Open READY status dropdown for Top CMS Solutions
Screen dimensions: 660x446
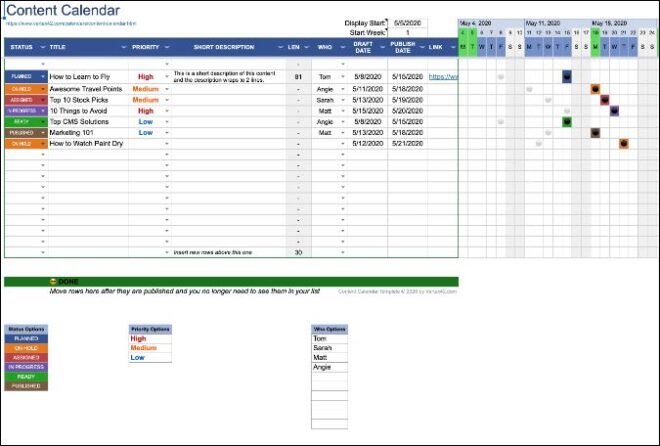pyautogui.click(x=43, y=122)
